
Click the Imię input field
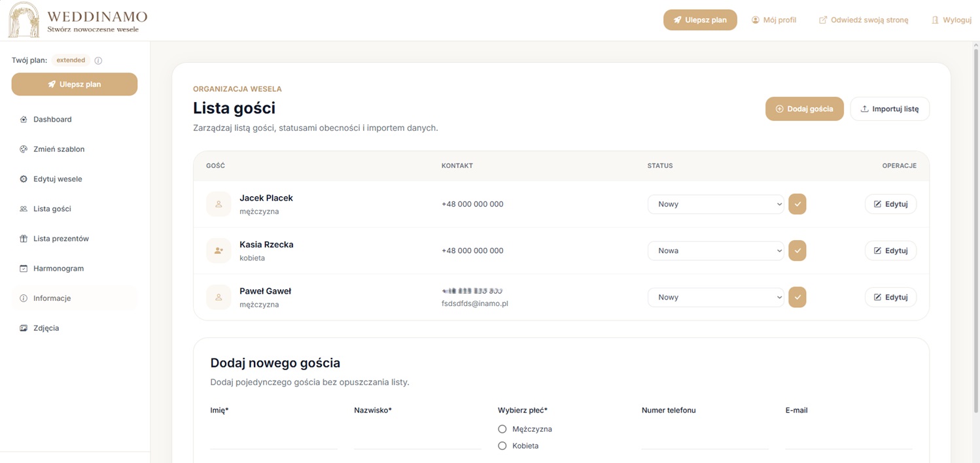click(273, 437)
